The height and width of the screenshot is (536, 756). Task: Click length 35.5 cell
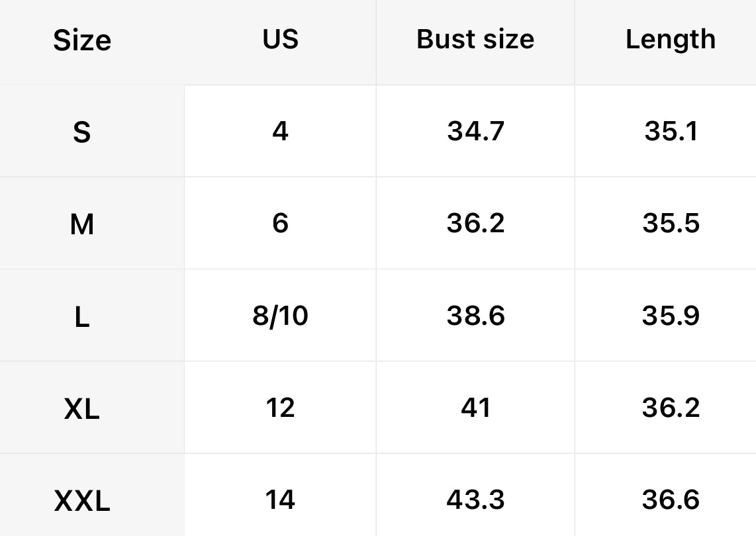[x=671, y=224]
